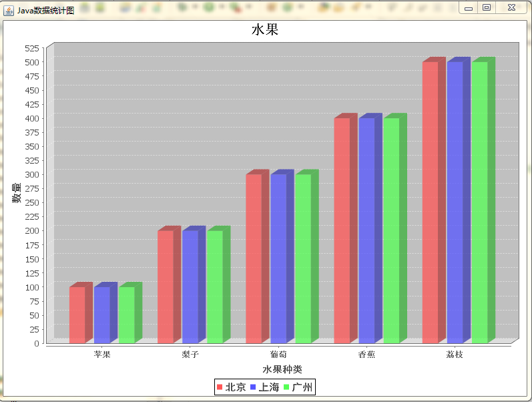Click the green 广州 bar for 葡萄
This screenshot has height=402, width=532.
coord(303,258)
